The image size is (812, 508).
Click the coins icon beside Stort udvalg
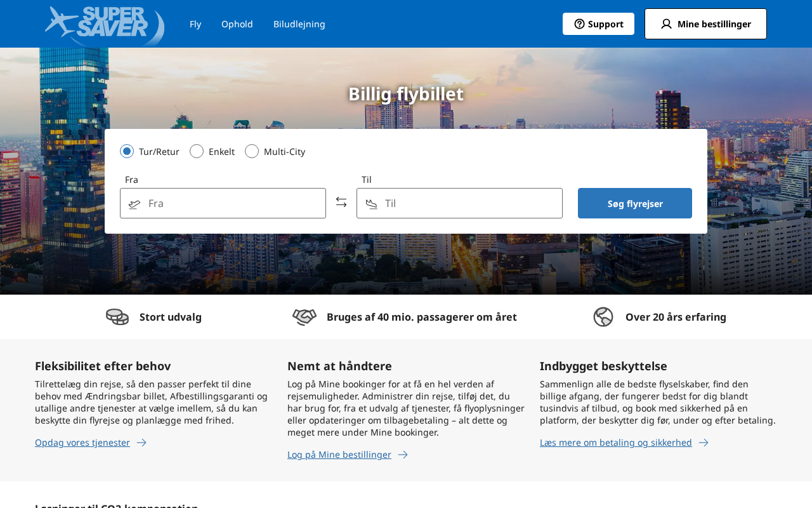coord(117,317)
